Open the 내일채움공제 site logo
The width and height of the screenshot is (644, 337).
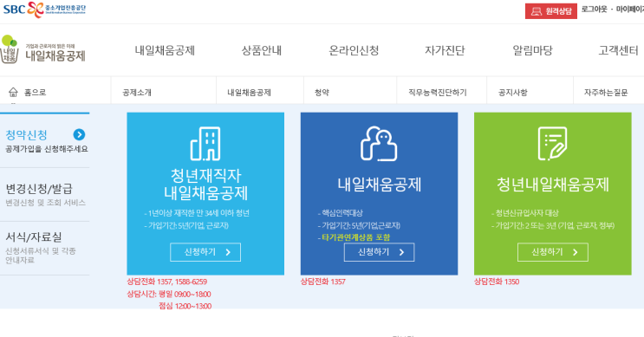click(42, 49)
